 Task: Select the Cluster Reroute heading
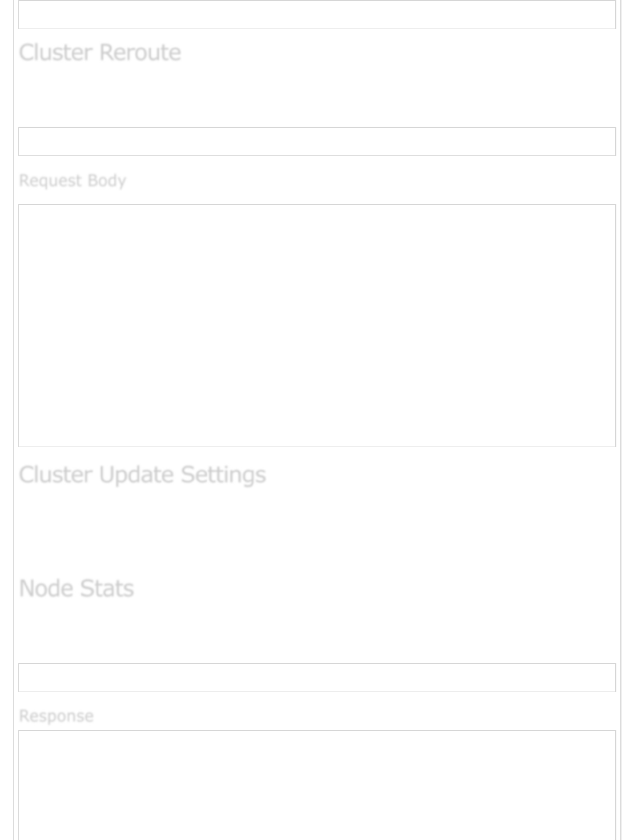(x=100, y=53)
